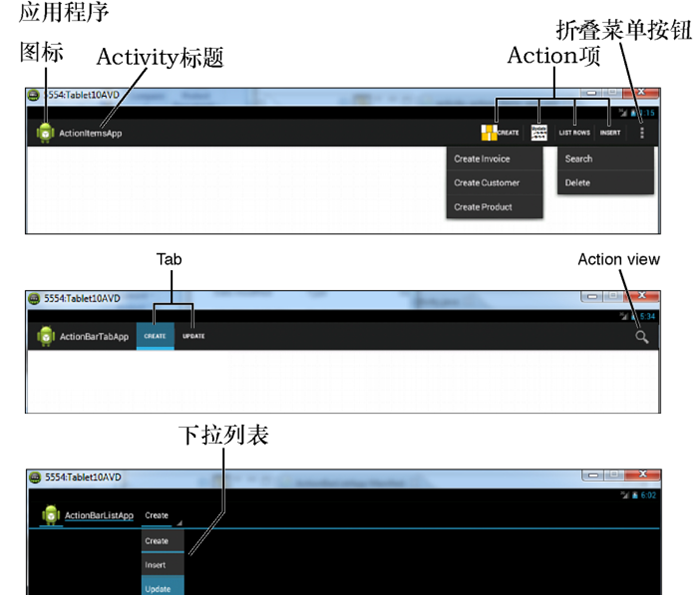This screenshot has height=595, width=700.
Task: Switch to the CREATE tab
Action: coord(155,336)
